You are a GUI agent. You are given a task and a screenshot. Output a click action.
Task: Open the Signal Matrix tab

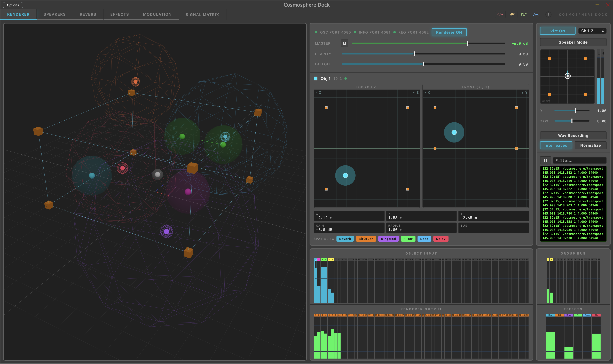coord(202,15)
